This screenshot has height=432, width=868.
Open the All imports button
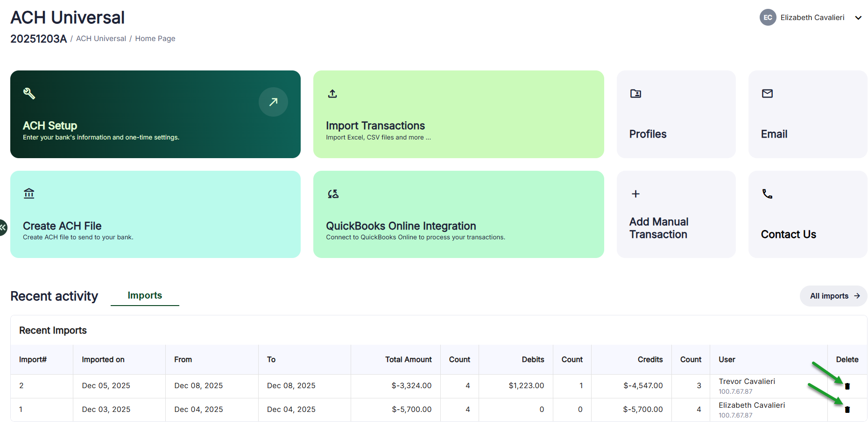[833, 296]
